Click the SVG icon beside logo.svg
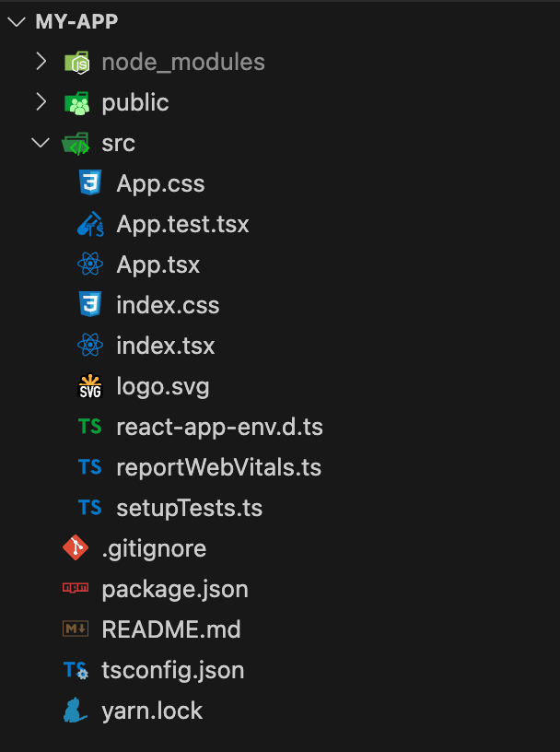 [x=89, y=386]
